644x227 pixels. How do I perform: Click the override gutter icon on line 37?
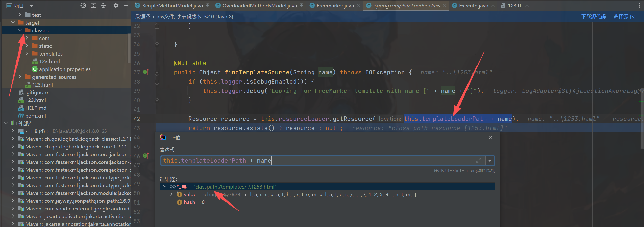pyautogui.click(x=146, y=72)
